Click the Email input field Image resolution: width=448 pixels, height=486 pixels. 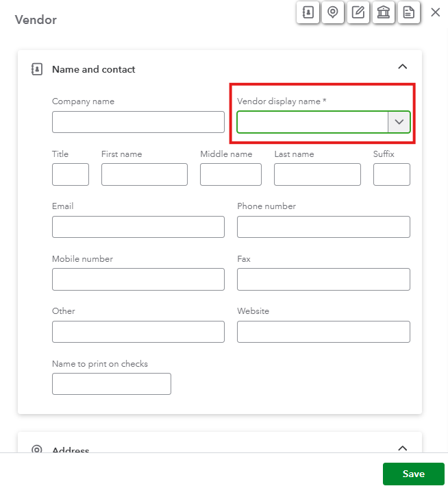point(138,227)
